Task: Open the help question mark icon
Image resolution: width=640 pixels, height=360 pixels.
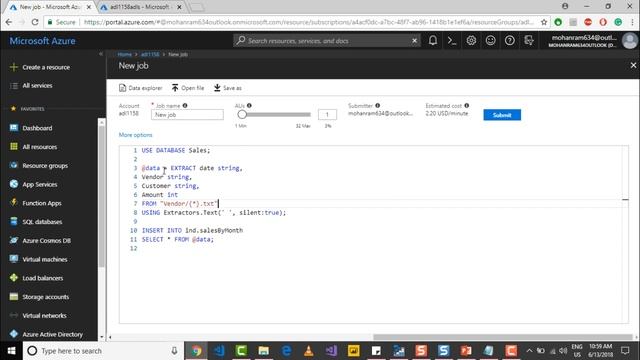Action: tap(509, 40)
